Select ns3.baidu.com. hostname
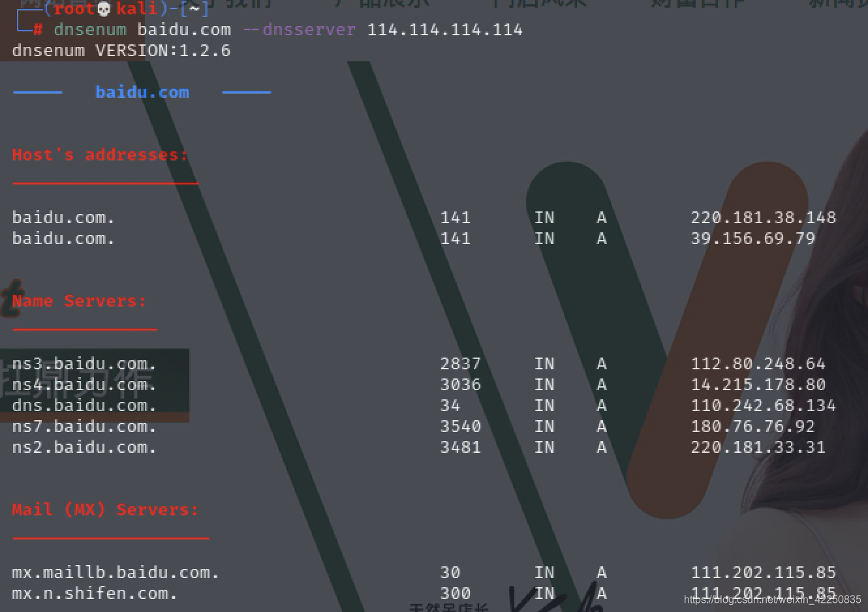This screenshot has width=868, height=612. 84,363
